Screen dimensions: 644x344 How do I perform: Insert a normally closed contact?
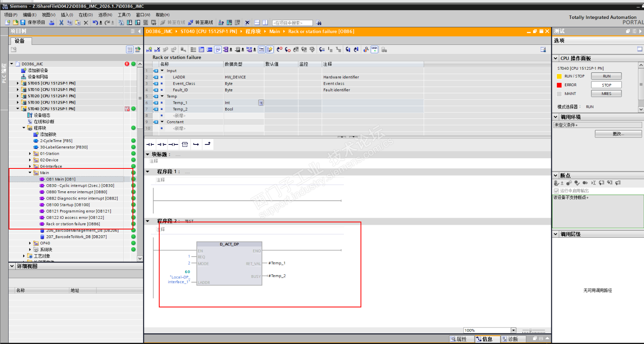coord(162,144)
